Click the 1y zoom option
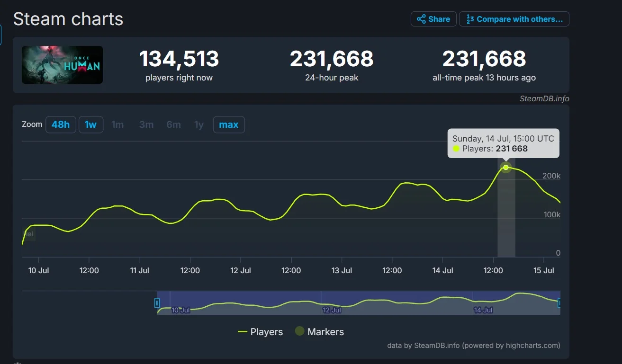The height and width of the screenshot is (364, 622). tap(199, 124)
